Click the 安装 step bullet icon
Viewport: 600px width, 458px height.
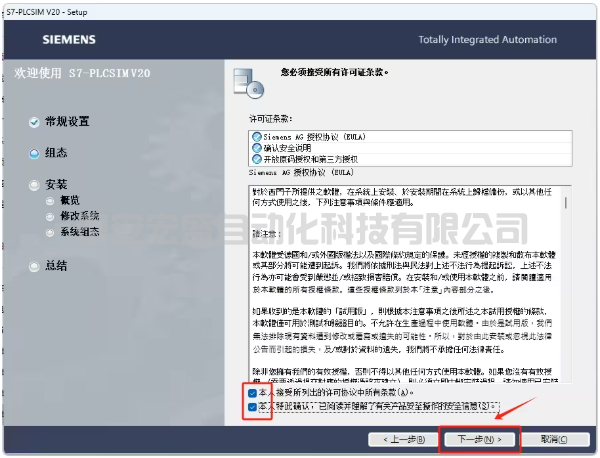[35, 185]
